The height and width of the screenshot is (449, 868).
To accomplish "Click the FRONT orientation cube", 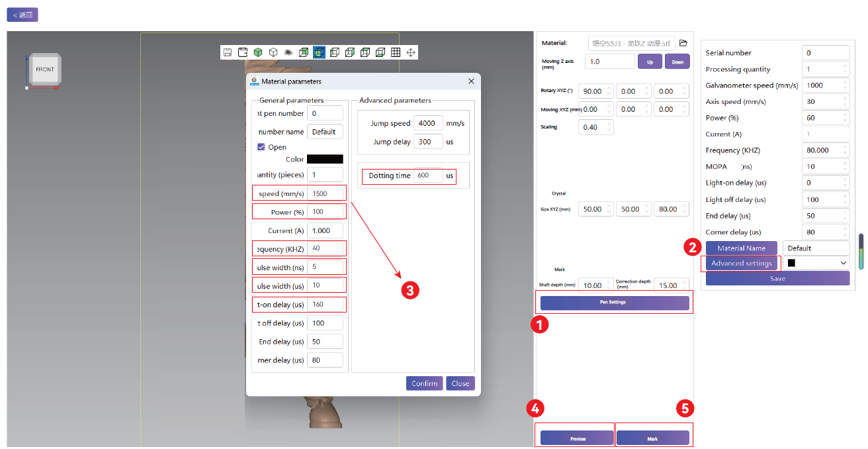I will coord(45,69).
